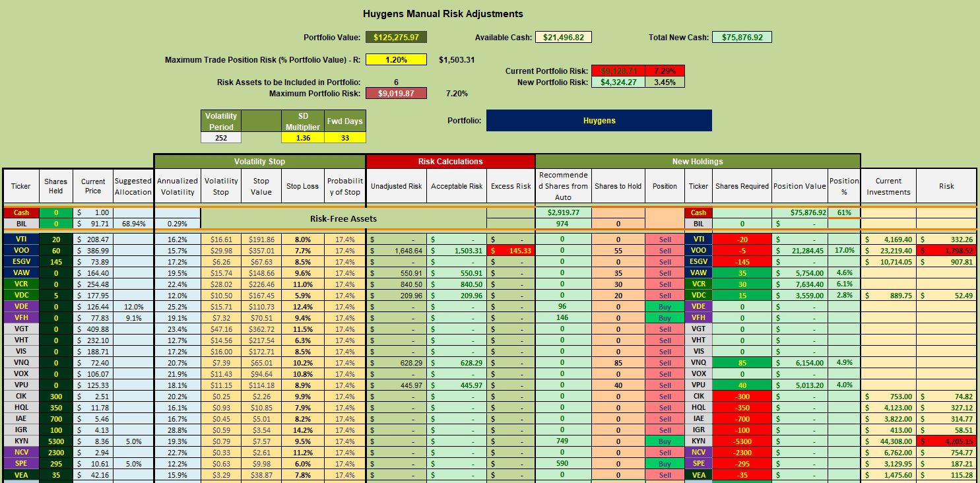Click the VDE Buy position cell
Viewport: 980px width, 483px height.
click(x=665, y=307)
